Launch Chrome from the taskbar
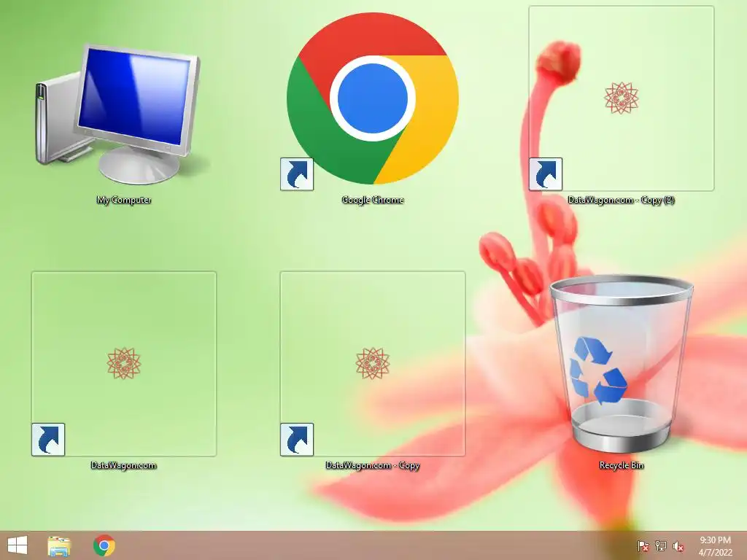Image resolution: width=747 pixels, height=560 pixels. [x=104, y=545]
